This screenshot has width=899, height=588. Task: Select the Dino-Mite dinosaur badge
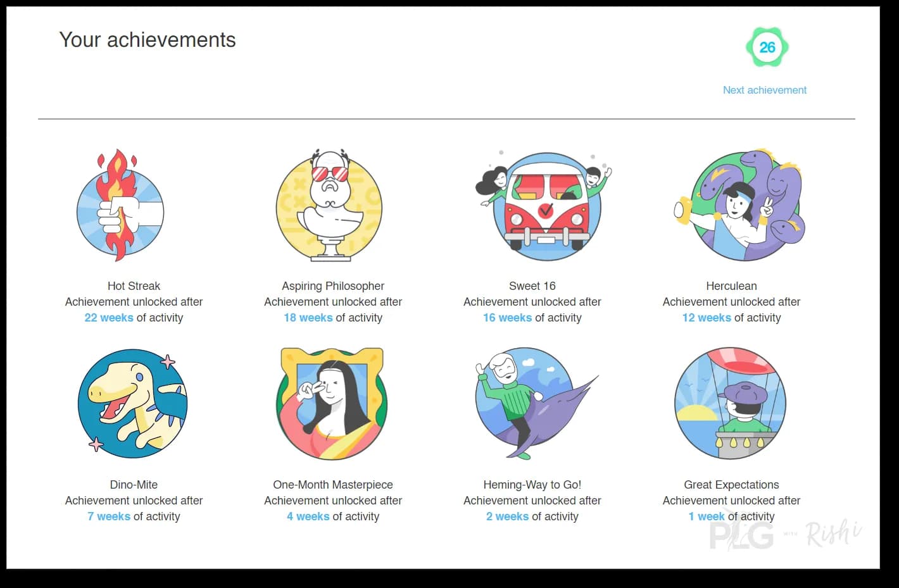coord(133,404)
